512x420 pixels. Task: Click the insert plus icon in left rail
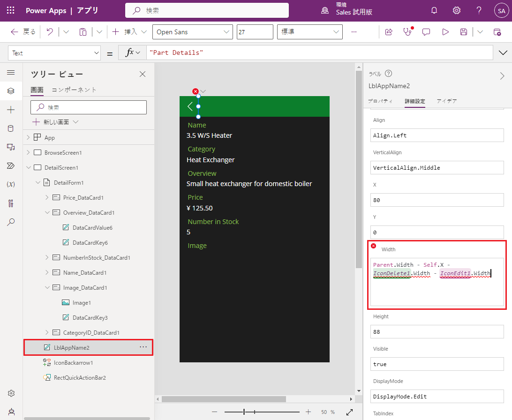click(x=11, y=110)
